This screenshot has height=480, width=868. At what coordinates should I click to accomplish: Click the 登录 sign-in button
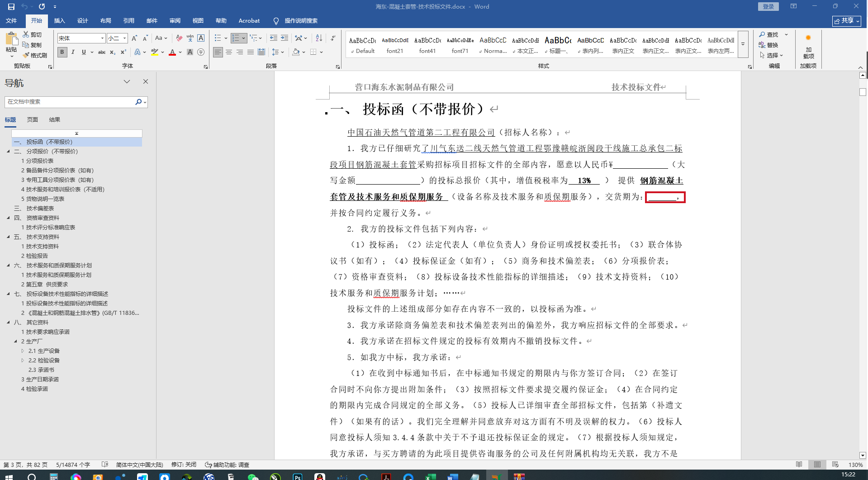768,6
